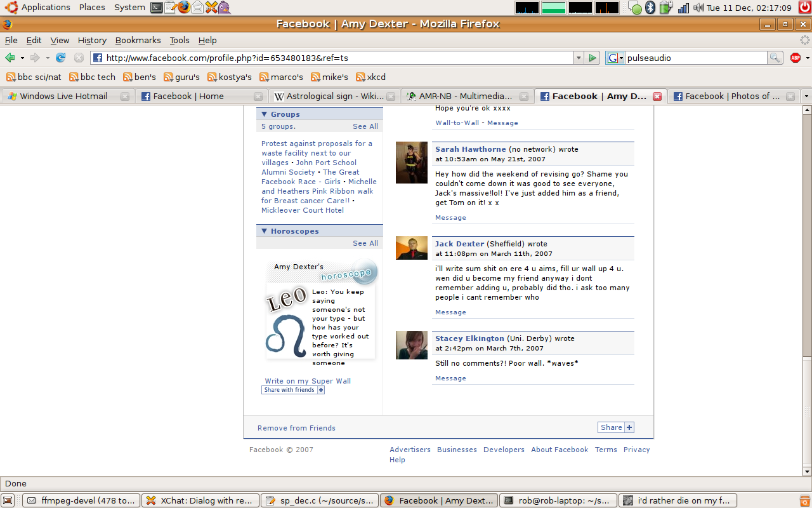Image resolution: width=812 pixels, height=508 pixels.
Task: Go back with the green arrow
Action: tap(10, 58)
